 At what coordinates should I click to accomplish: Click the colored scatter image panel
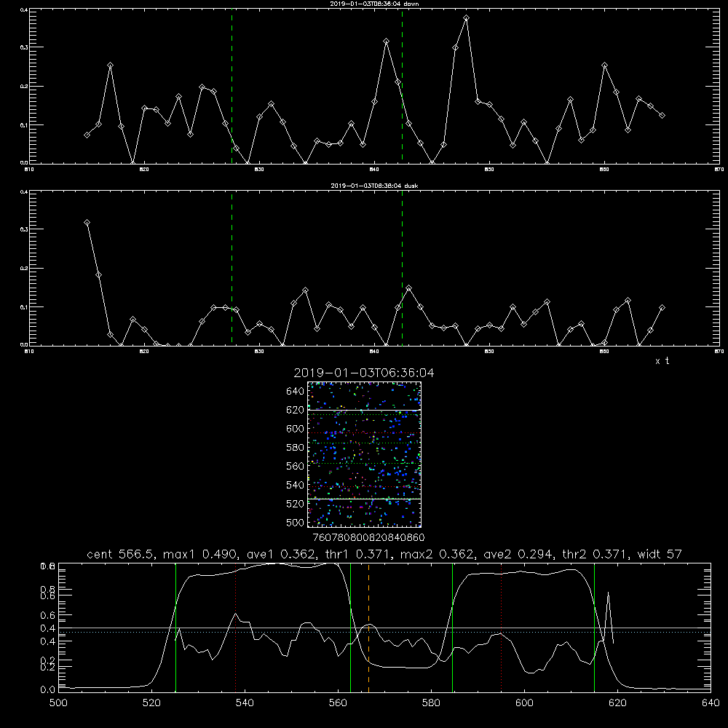point(364,454)
